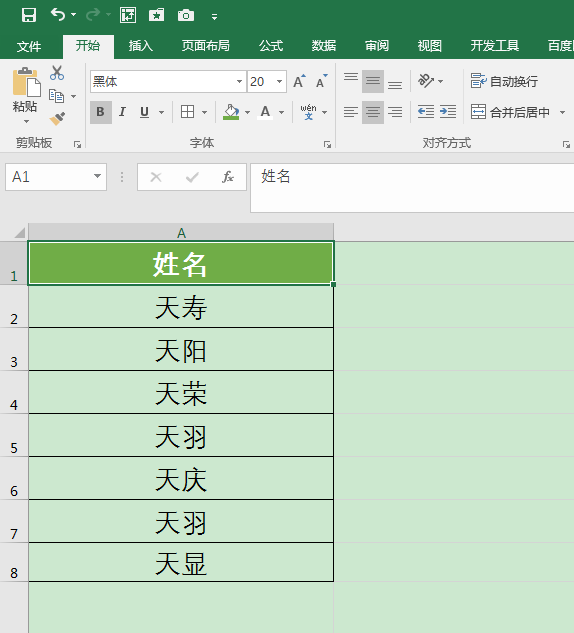Viewport: 574px width, 633px height.
Task: Open the Alignment group dialog launcher
Action: click(566, 144)
